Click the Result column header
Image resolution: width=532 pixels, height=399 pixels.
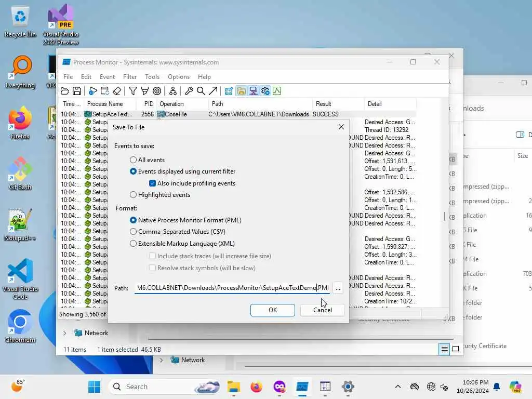coord(338,104)
